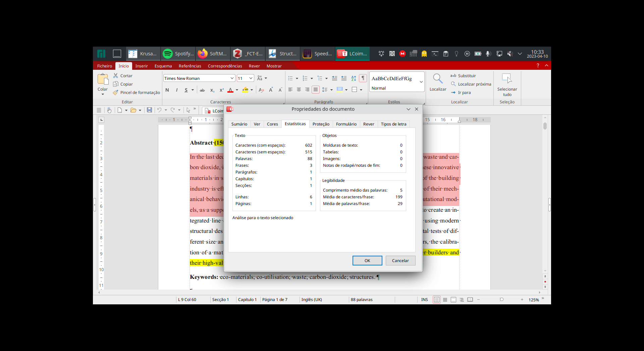Image resolution: width=644 pixels, height=351 pixels.
Task: Expand the Normal paragraph style list
Action: pos(421,82)
